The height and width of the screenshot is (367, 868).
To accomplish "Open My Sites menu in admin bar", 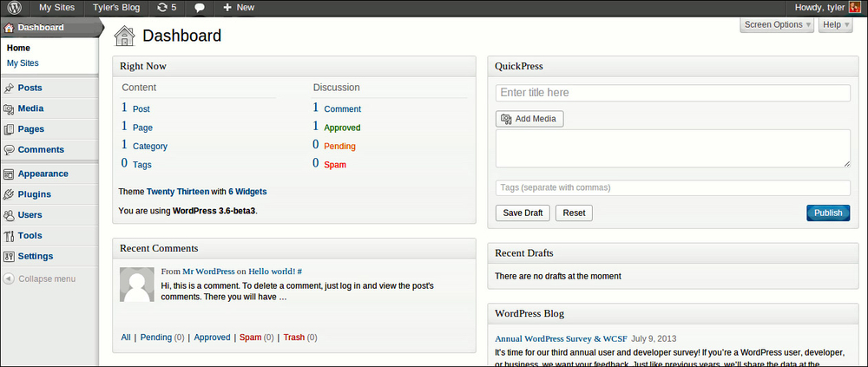I will pos(57,8).
